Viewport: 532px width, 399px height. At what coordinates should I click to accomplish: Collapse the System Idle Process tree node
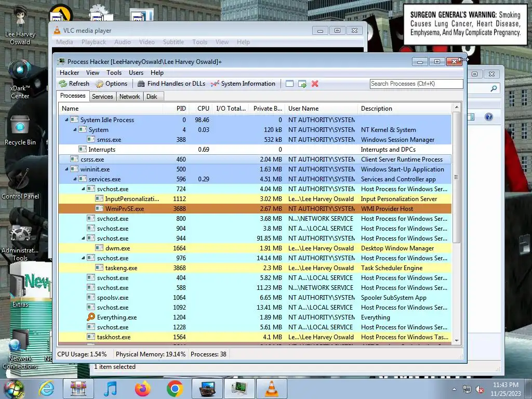click(x=66, y=119)
